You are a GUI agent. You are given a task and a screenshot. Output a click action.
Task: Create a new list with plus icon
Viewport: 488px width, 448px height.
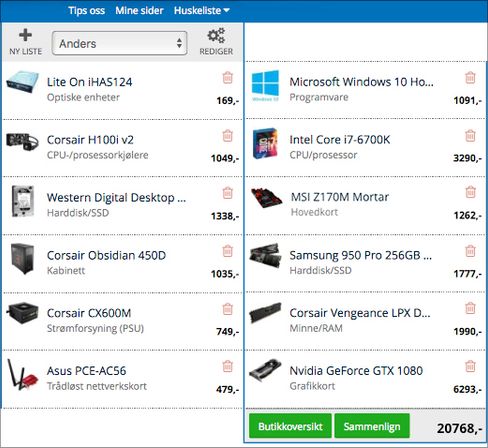click(25, 42)
